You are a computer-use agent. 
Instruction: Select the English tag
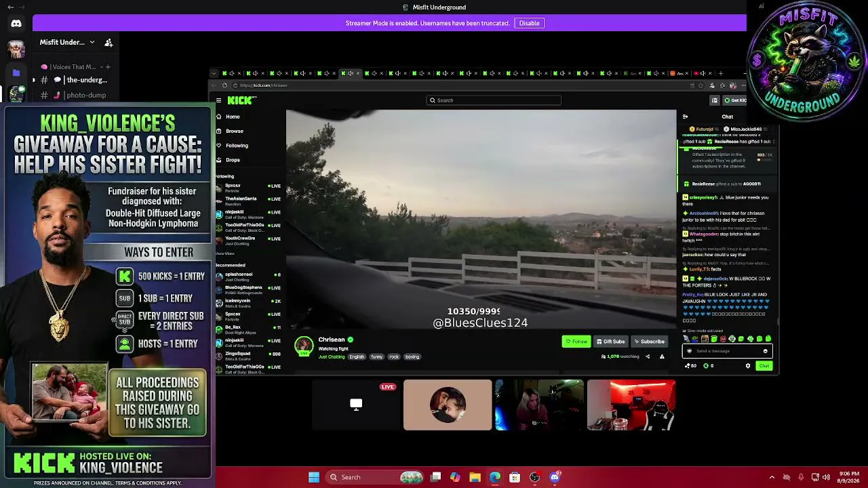pyautogui.click(x=357, y=357)
